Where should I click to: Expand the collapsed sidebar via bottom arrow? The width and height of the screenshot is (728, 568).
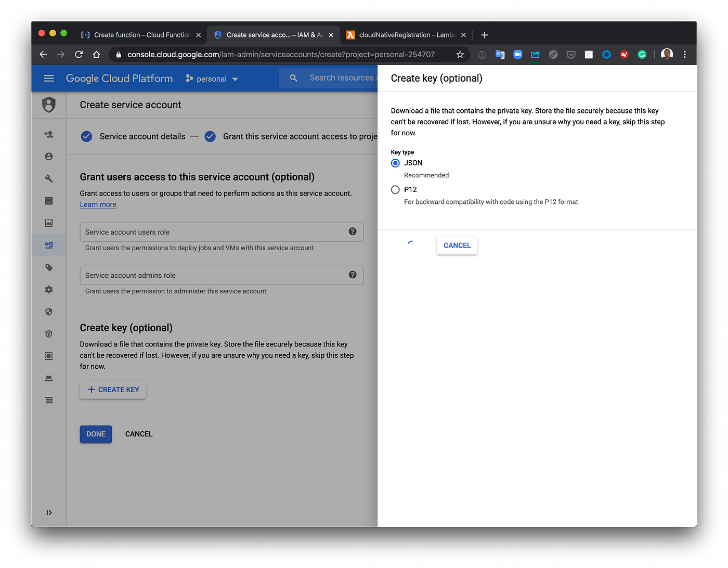(x=49, y=512)
